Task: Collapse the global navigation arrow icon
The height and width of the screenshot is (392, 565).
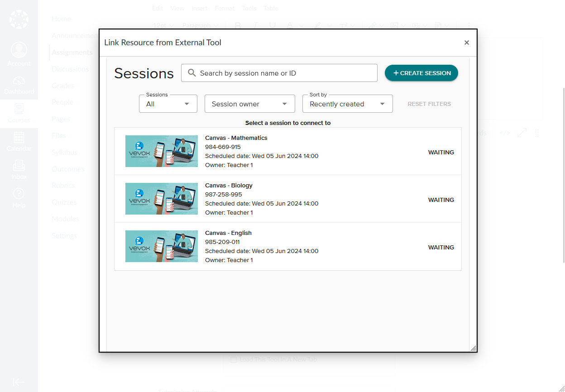Action: 19,382
